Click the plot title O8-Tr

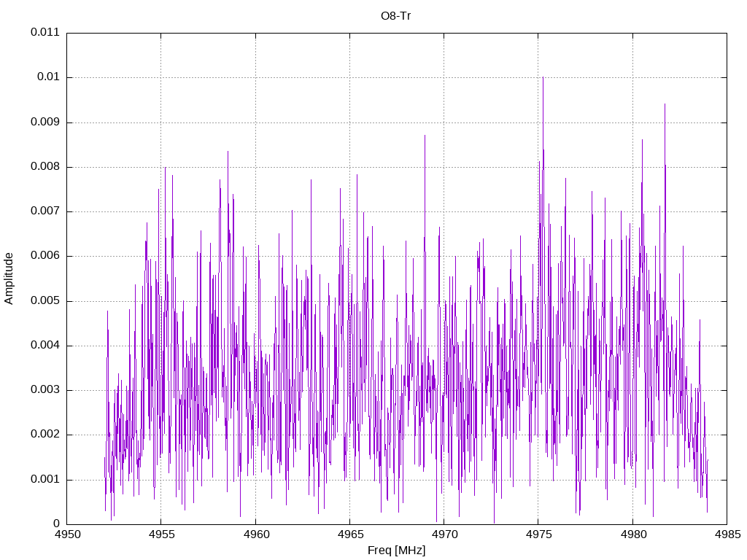395,16
